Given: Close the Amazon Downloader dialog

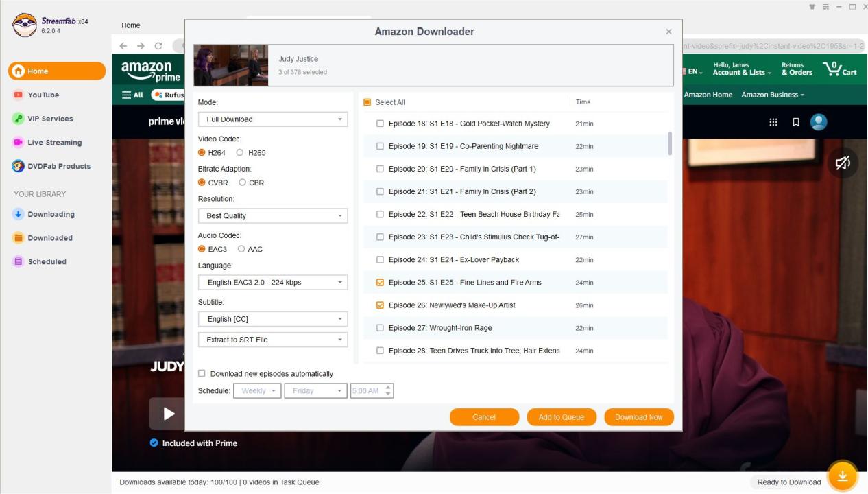Looking at the screenshot, I should pos(668,32).
